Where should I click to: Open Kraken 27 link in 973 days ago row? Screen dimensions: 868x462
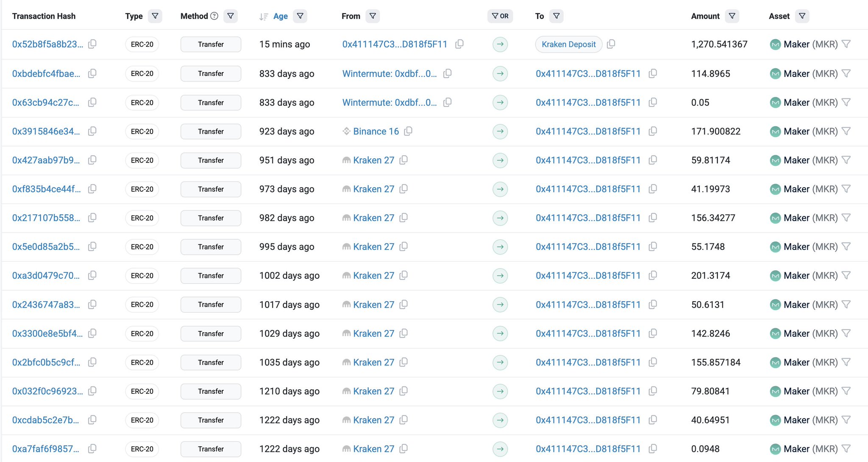374,189
